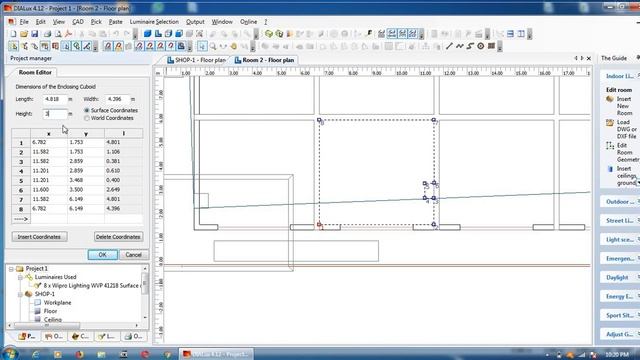This screenshot has height=360, width=640.
Task: Click the Windows Start button
Action: click(10, 353)
